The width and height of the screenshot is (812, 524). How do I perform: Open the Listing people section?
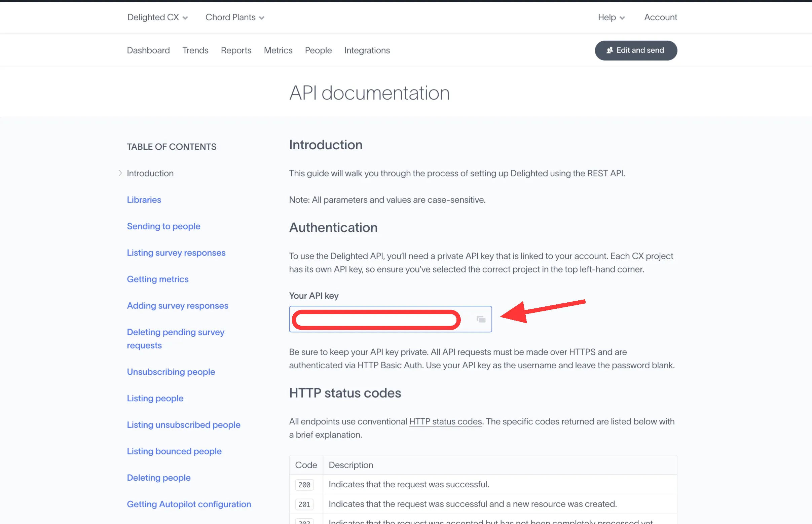point(155,398)
